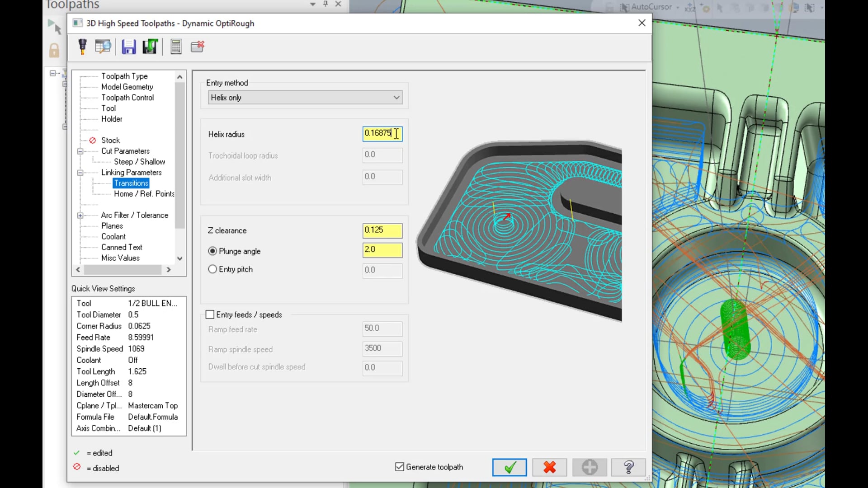The height and width of the screenshot is (488, 868).
Task: Click the delete/reset toolpath icon
Action: click(x=198, y=46)
